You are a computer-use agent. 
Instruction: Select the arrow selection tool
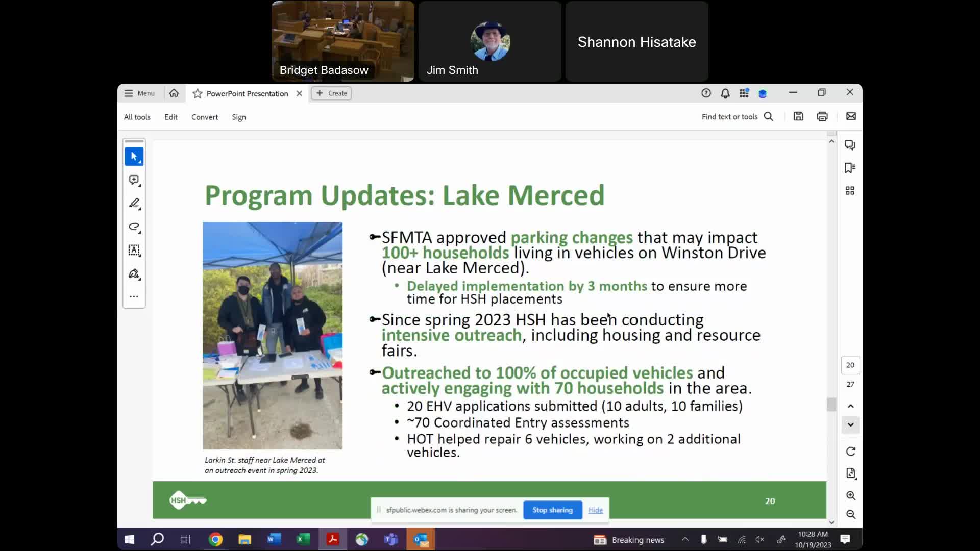click(134, 157)
